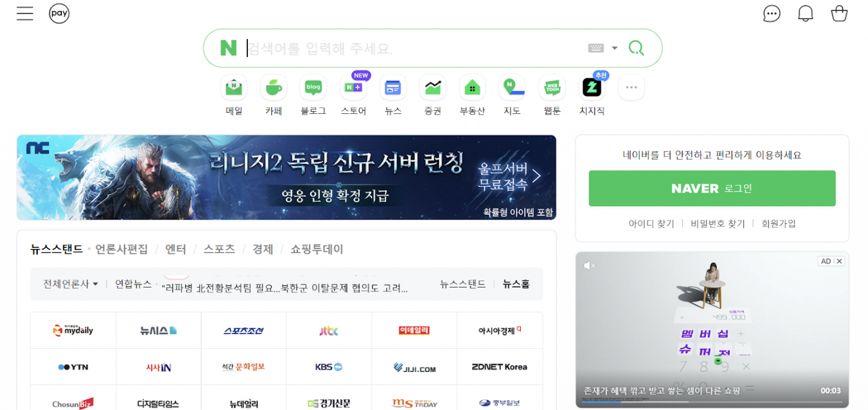Open 스토어 shortcut icon
868x410 pixels.
point(353,88)
